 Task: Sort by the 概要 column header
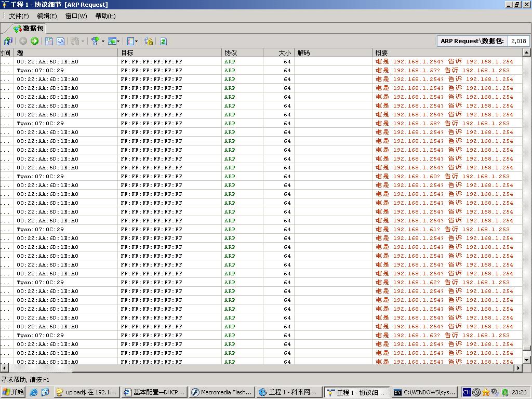(x=447, y=52)
